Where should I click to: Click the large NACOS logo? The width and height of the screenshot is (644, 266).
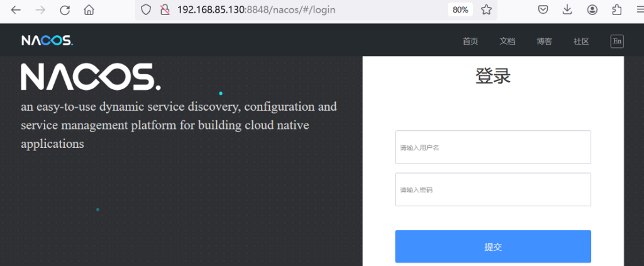coord(91,77)
